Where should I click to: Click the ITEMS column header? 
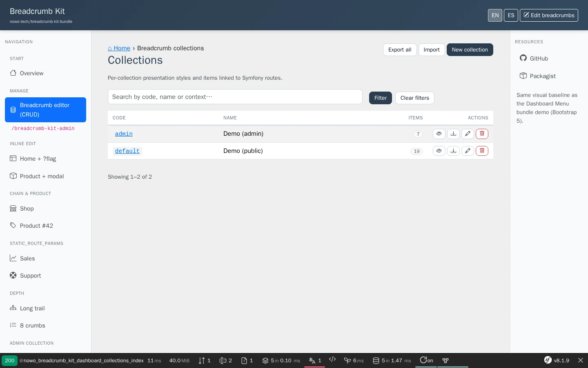tap(415, 118)
